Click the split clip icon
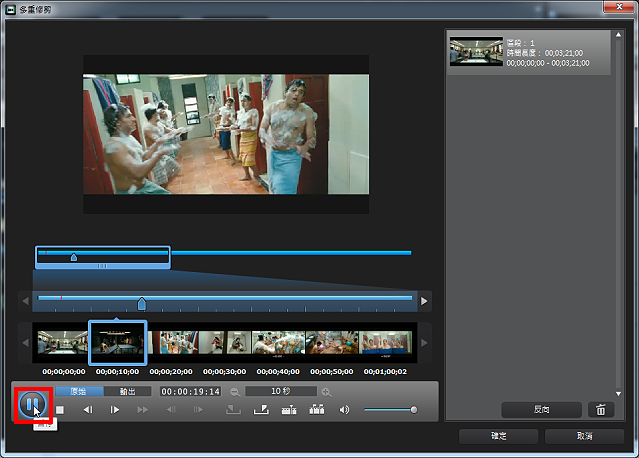The image size is (639, 458). pyautogui.click(x=289, y=410)
